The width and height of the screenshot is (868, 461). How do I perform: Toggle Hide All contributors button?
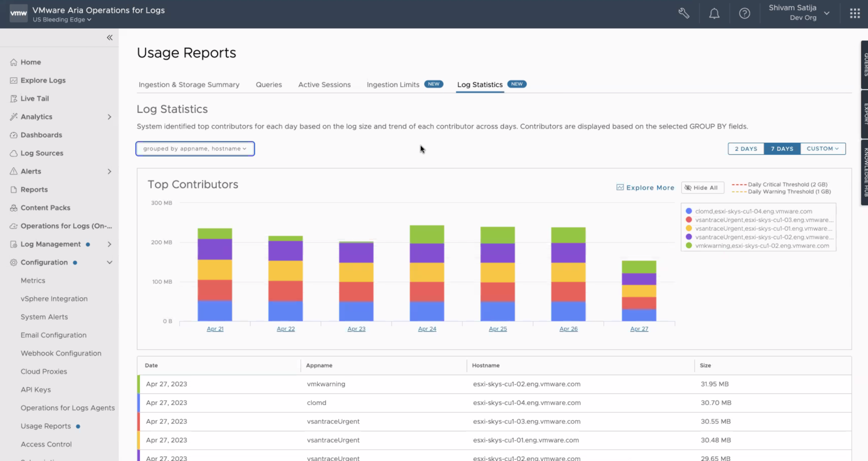point(702,188)
